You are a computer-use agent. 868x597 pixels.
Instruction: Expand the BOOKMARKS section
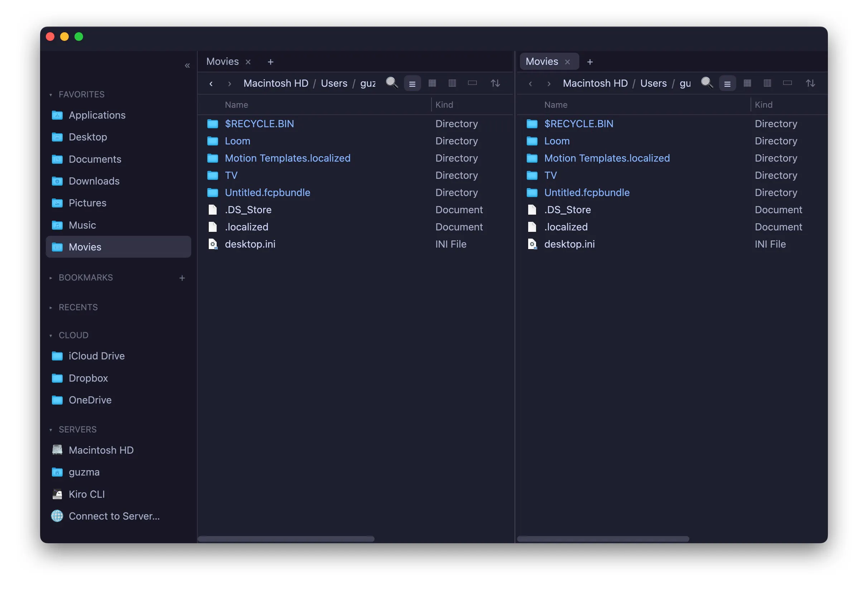coord(51,278)
